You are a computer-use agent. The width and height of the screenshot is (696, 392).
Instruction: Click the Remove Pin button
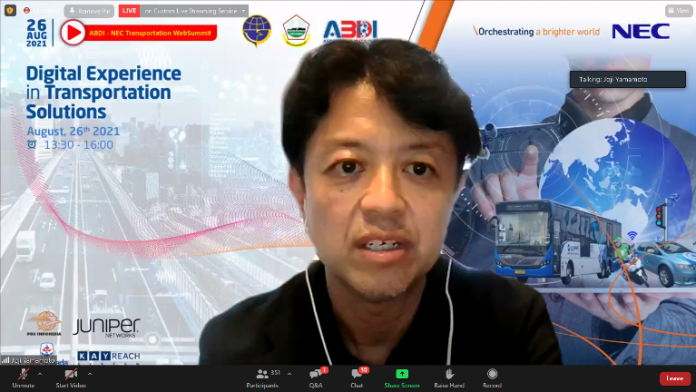click(89, 11)
